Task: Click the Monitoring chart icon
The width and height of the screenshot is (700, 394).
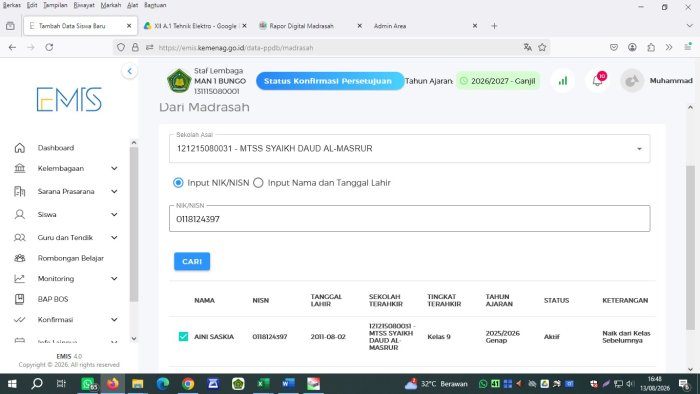Action: click(x=20, y=278)
